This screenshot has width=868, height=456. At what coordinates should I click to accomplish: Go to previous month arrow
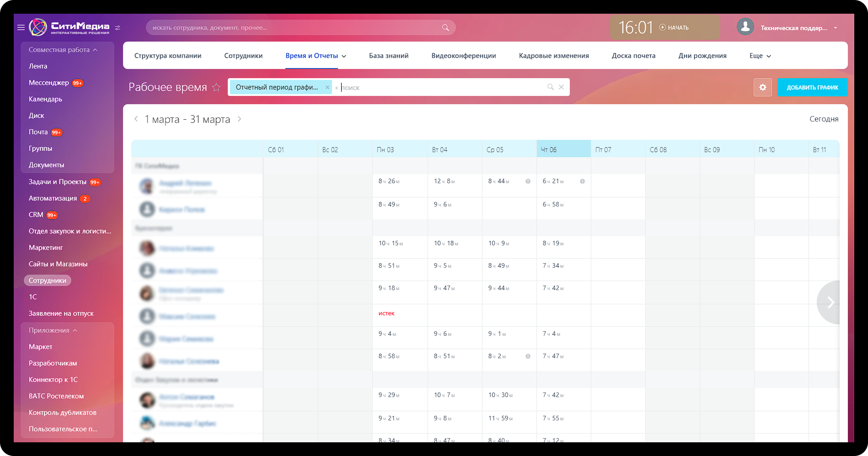pyautogui.click(x=136, y=119)
